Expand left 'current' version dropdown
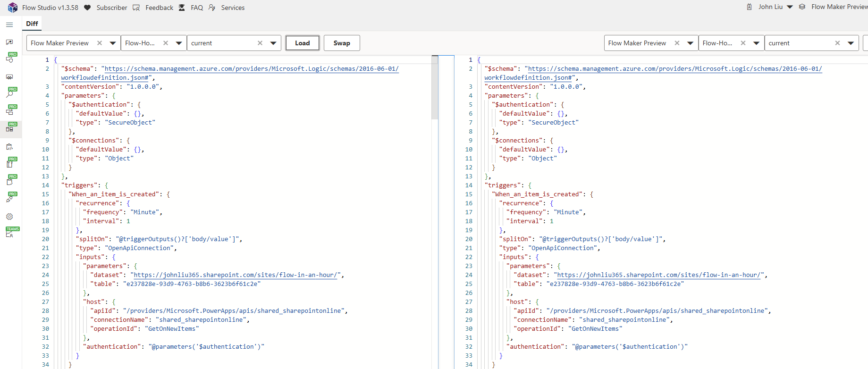 tap(273, 43)
